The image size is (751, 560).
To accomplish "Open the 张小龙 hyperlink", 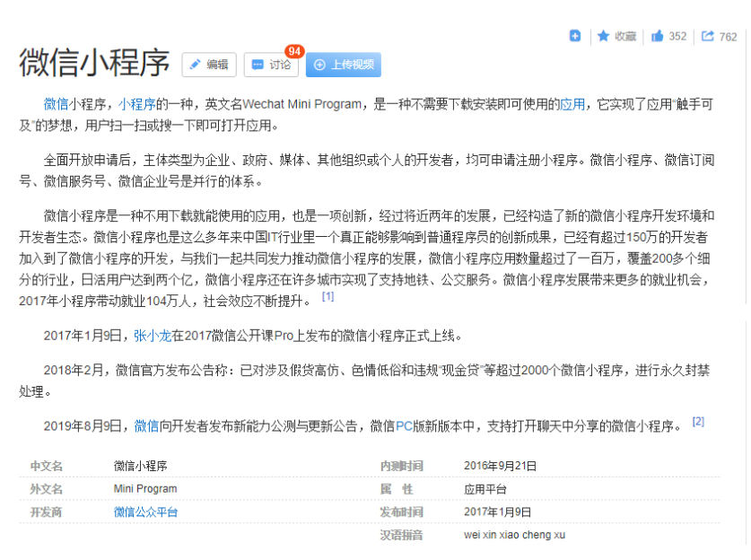I will [x=153, y=336].
